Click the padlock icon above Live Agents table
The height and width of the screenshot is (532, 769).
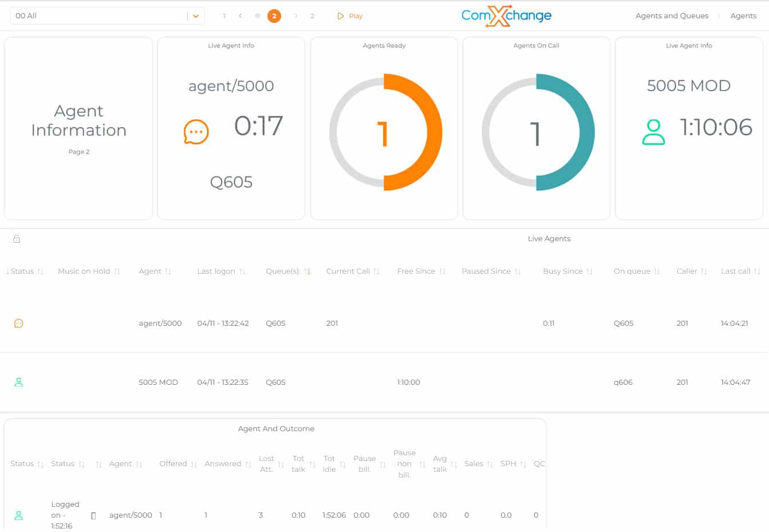point(17,239)
